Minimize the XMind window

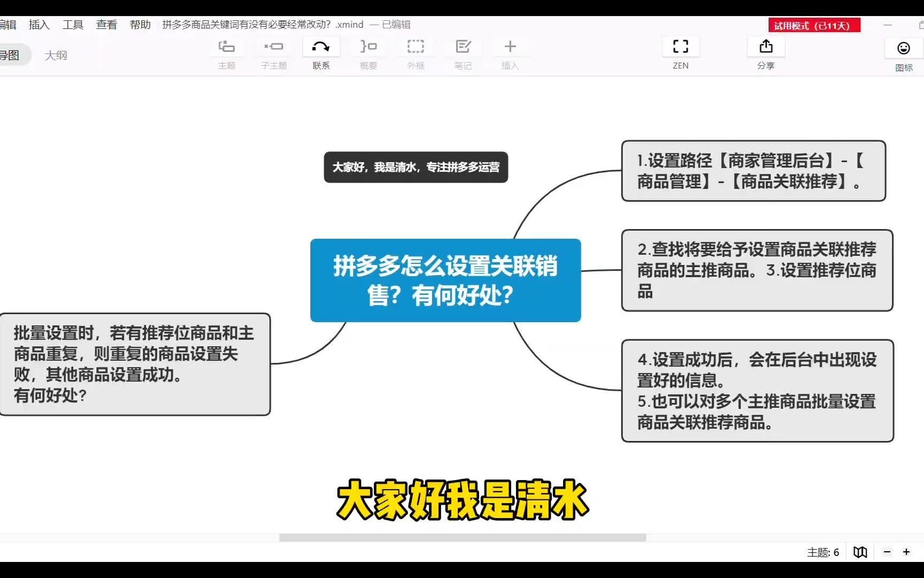[x=888, y=25]
